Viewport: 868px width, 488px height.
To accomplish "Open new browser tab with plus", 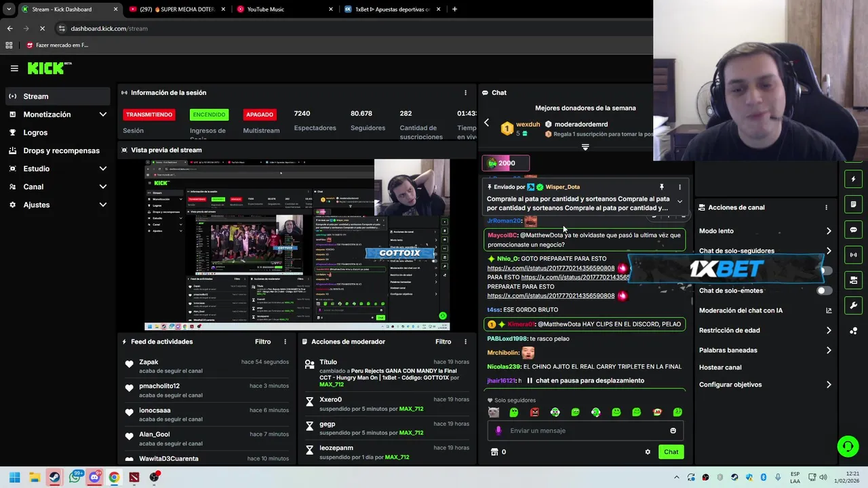I will point(454,9).
